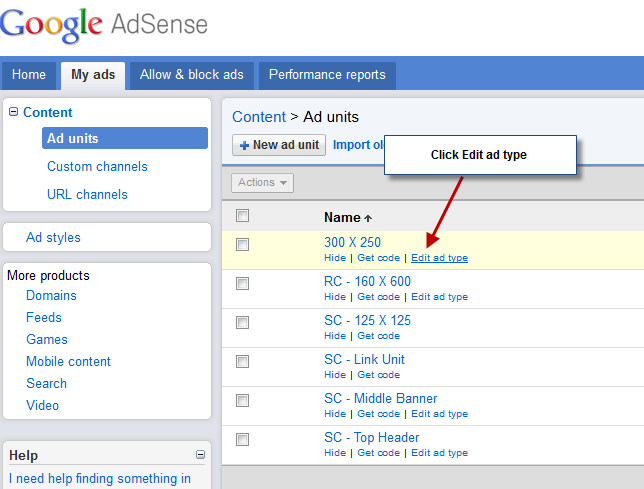
Task: Open URL channels in the sidebar
Action: pos(87,194)
